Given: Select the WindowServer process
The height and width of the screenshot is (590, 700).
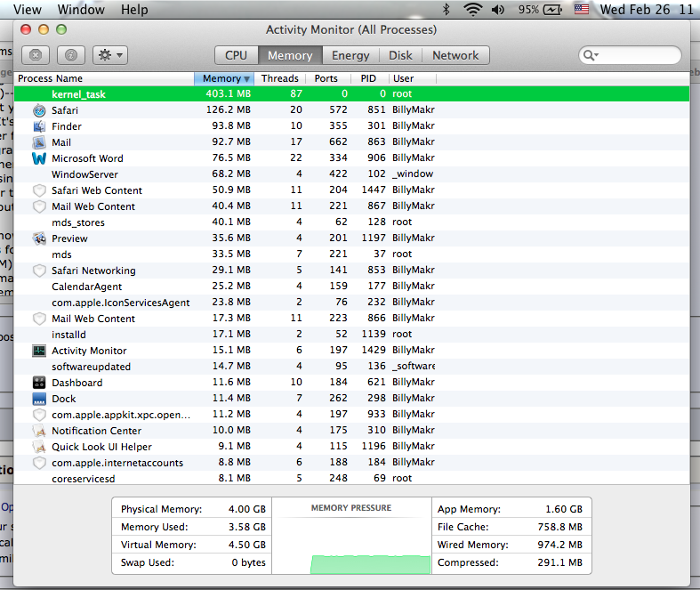Looking at the screenshot, I should 352,174.
